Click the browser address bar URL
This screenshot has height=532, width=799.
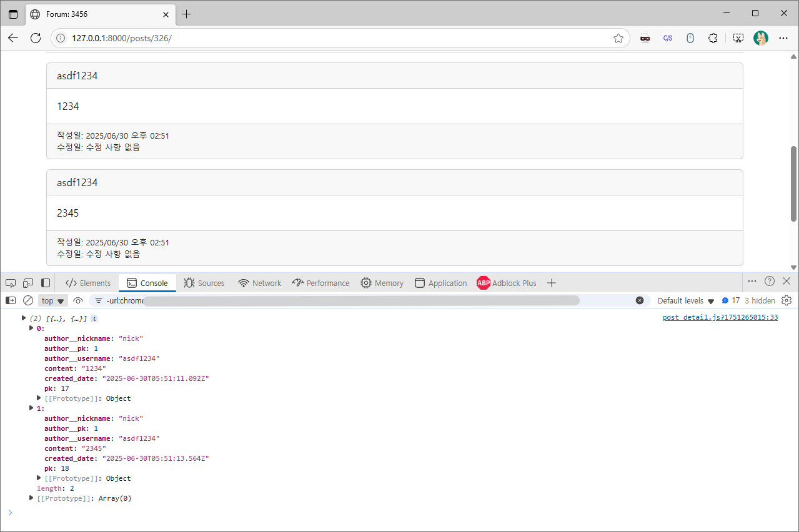(x=122, y=38)
